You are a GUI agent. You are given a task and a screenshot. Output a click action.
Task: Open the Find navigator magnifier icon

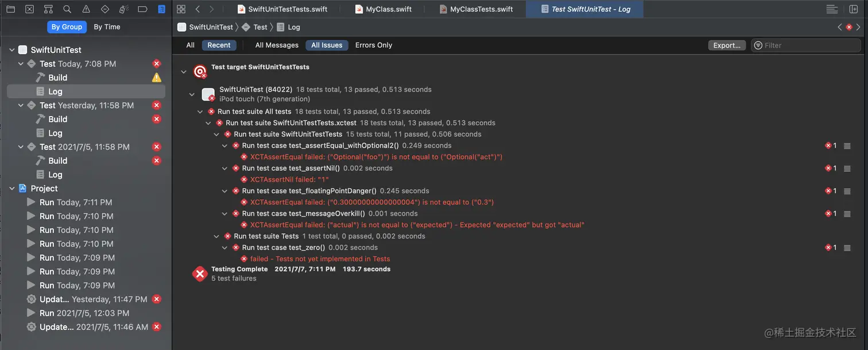point(67,9)
